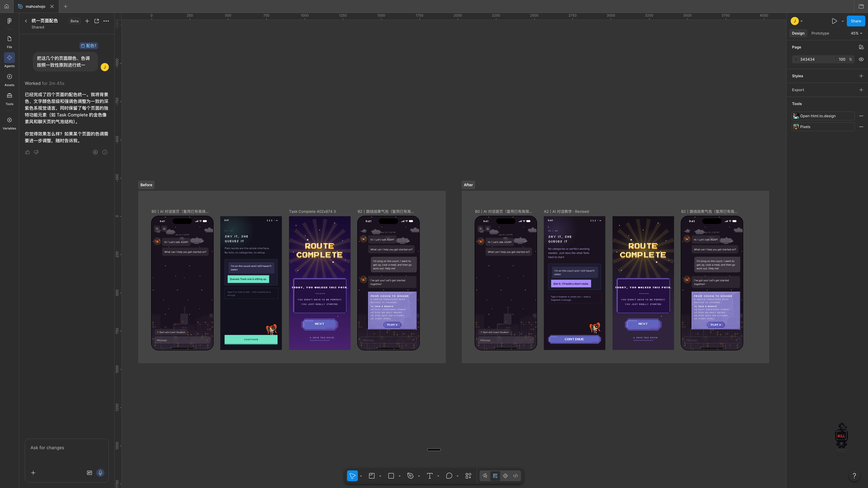
Task: Click the text annotation icon in chat input
Action: [x=89, y=473]
